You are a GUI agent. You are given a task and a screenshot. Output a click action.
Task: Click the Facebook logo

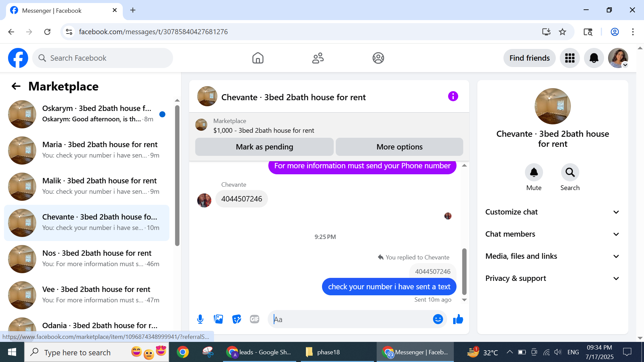click(18, 58)
